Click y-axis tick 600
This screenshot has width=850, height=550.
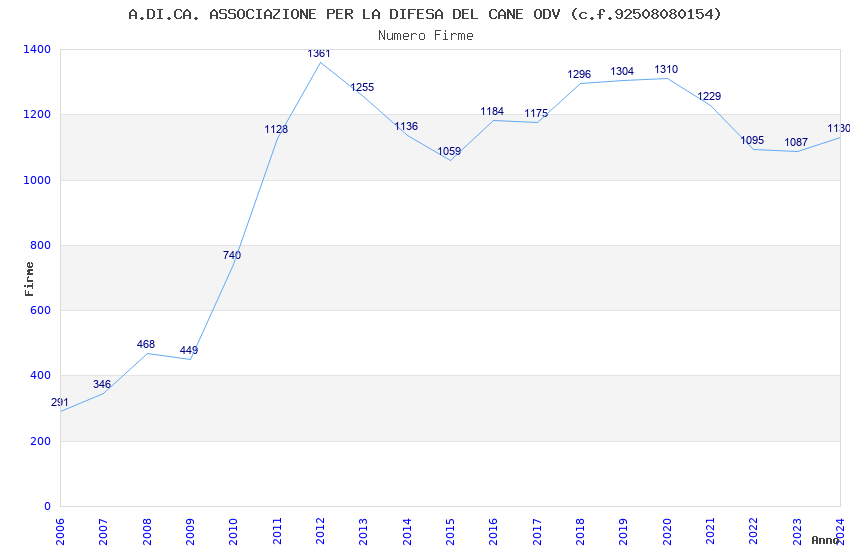point(40,310)
